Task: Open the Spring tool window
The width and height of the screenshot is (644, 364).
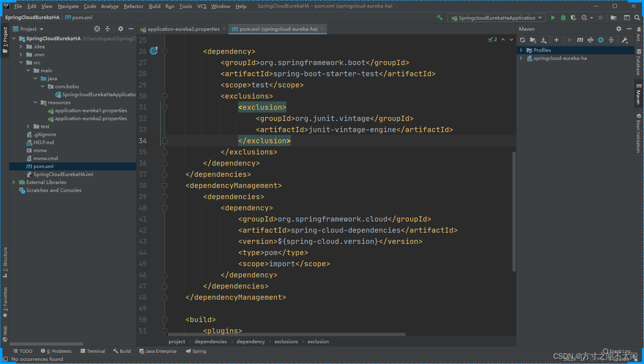Action: point(196,351)
